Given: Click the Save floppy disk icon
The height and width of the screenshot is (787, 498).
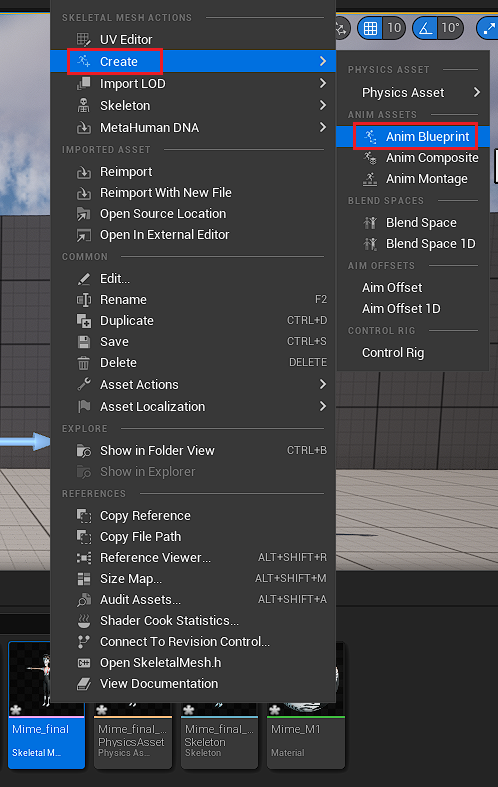Looking at the screenshot, I should tap(83, 342).
